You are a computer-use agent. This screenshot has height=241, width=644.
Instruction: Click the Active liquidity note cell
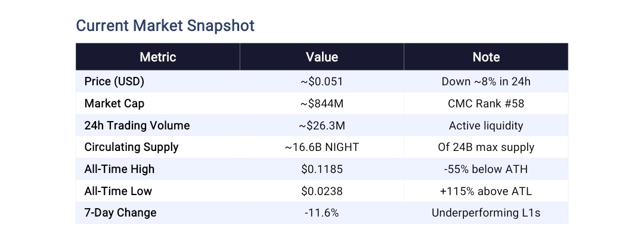click(485, 126)
